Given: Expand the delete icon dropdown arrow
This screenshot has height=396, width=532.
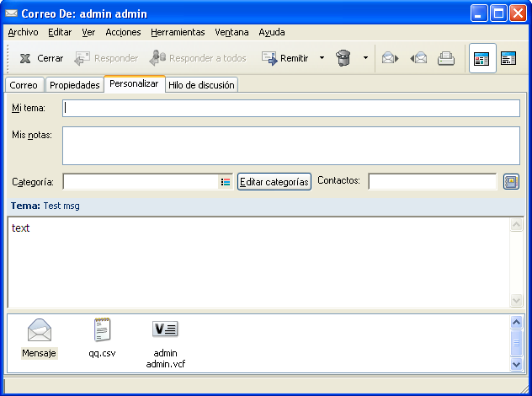Looking at the screenshot, I should point(365,58).
